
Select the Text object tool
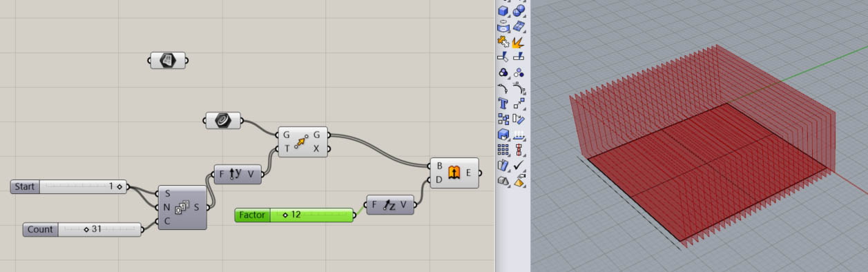[x=503, y=104]
